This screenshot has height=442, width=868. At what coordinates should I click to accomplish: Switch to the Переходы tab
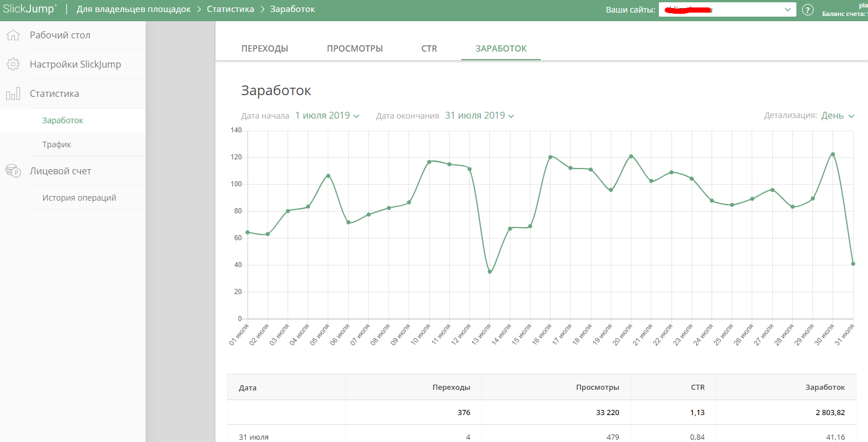point(265,49)
